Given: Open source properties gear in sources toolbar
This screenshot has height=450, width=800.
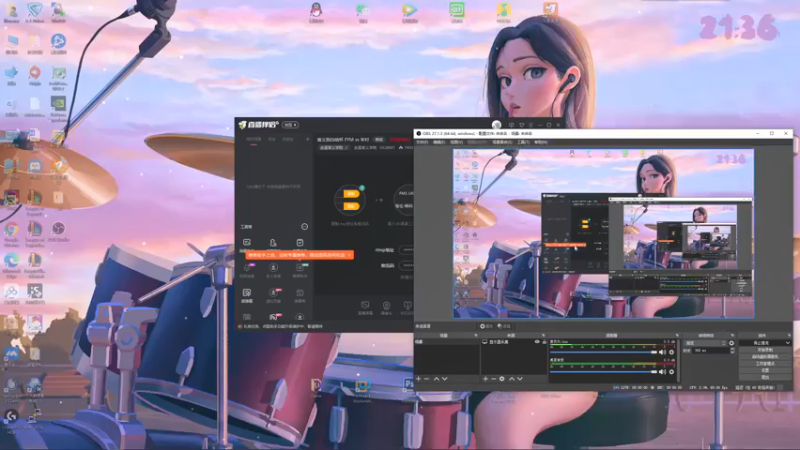Looking at the screenshot, I should point(502,379).
